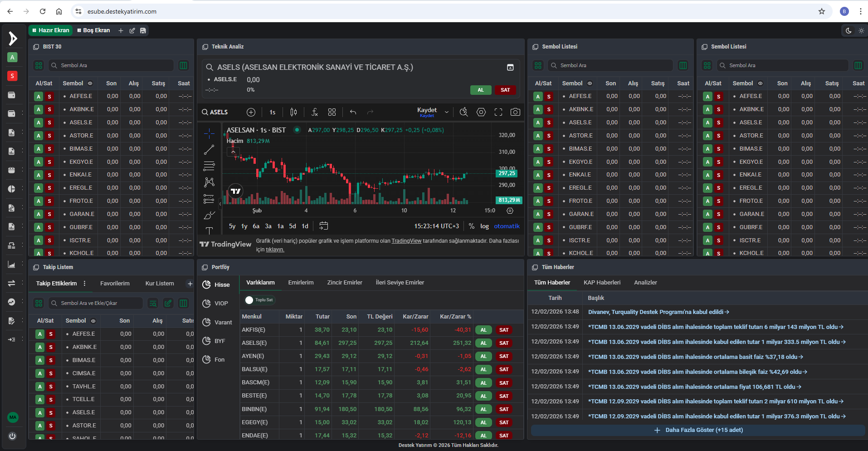This screenshot has height=451, width=868.
Task: Click the chart snapshot camera icon
Action: pyautogui.click(x=515, y=112)
